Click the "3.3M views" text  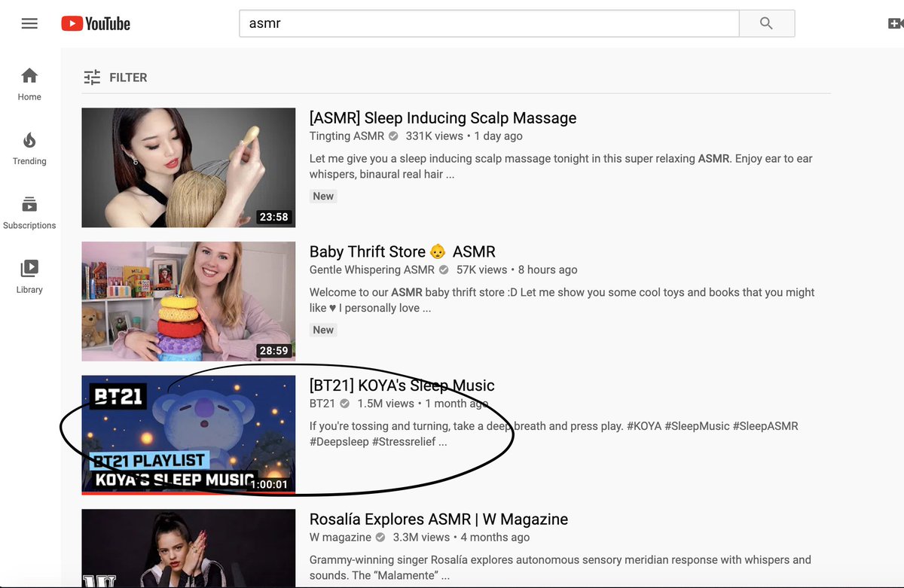[421, 537]
